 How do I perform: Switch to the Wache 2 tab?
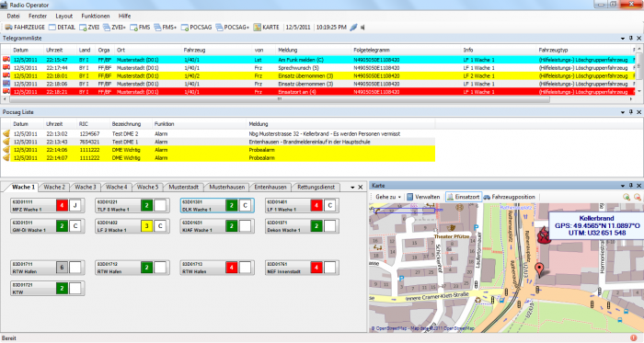(x=54, y=187)
